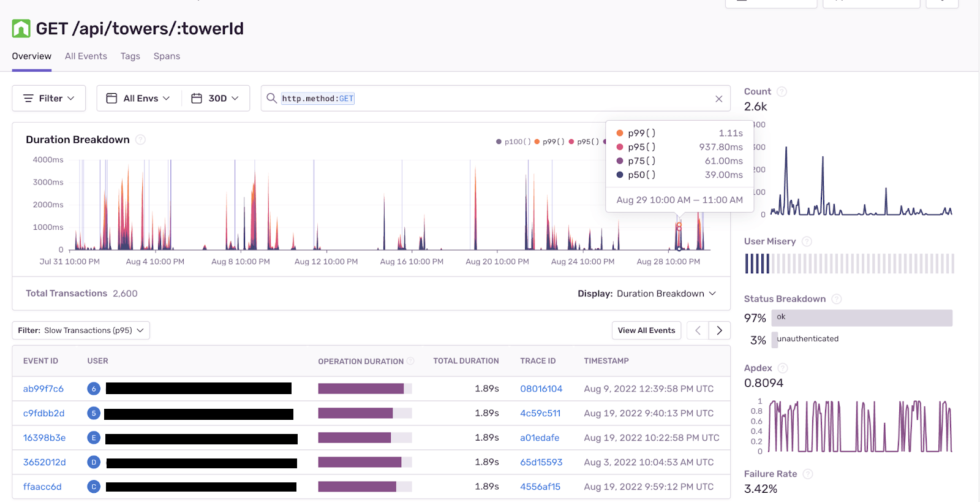Click the View All Events button
The height and width of the screenshot is (502, 980).
[646, 330]
